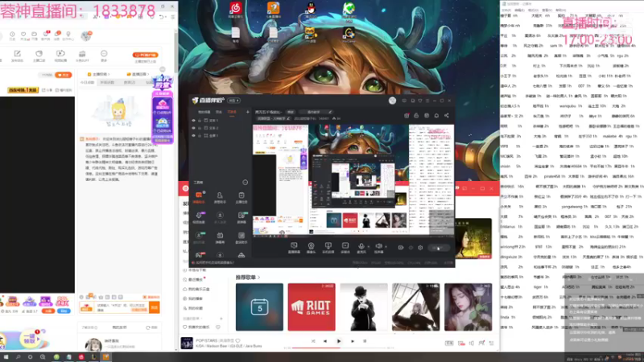Open the POP/STARS album cover
This screenshot has width=644, height=362.
(187, 343)
